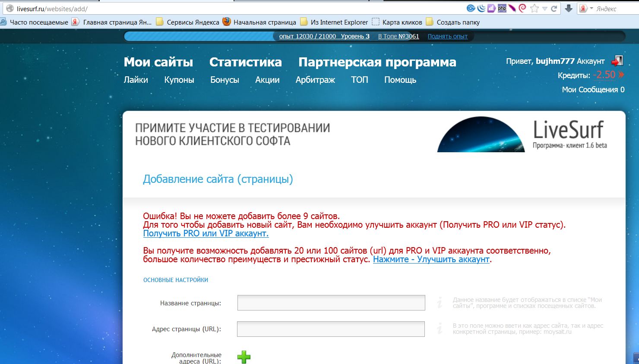639x364 pixels.
Task: Open 'Мои Сообщения 0' link
Action: point(593,90)
